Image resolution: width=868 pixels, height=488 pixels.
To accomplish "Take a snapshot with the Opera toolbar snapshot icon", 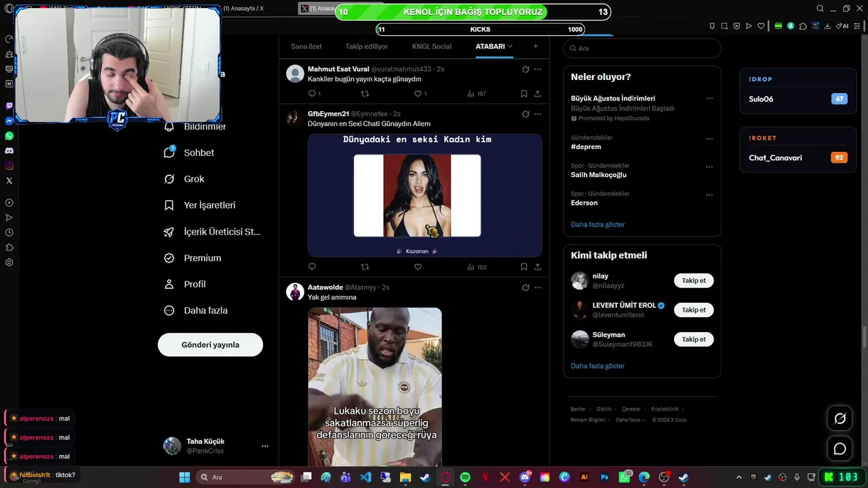I will tap(724, 26).
